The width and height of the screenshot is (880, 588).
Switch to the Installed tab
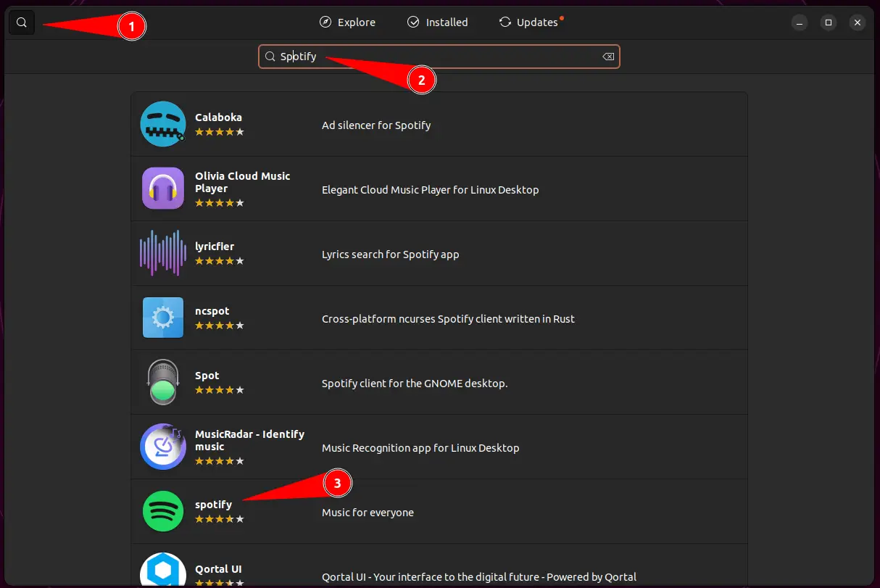click(x=437, y=22)
